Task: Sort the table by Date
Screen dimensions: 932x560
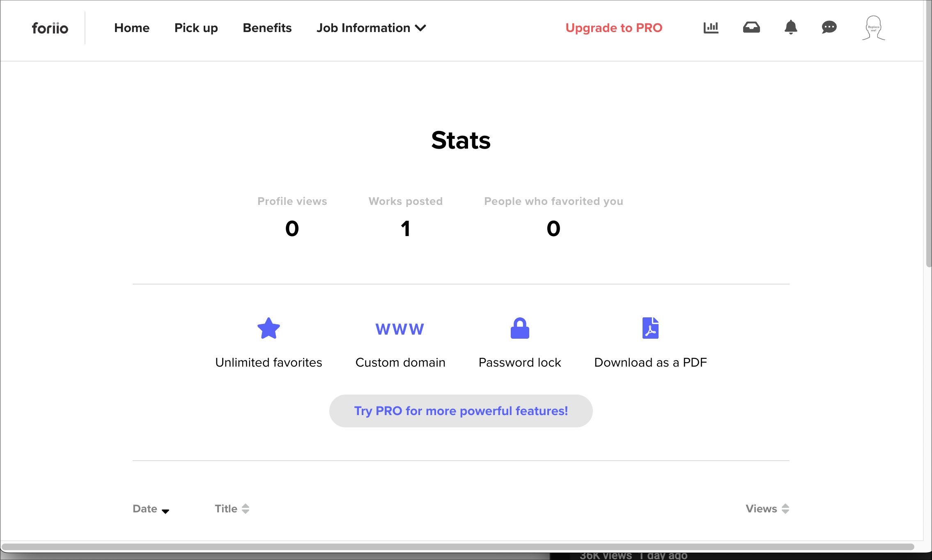Action: [151, 509]
